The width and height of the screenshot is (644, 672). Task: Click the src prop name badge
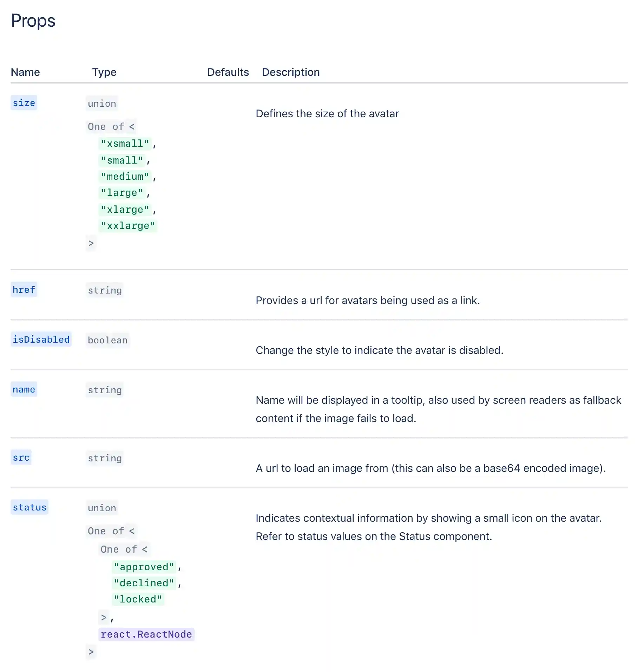point(21,457)
